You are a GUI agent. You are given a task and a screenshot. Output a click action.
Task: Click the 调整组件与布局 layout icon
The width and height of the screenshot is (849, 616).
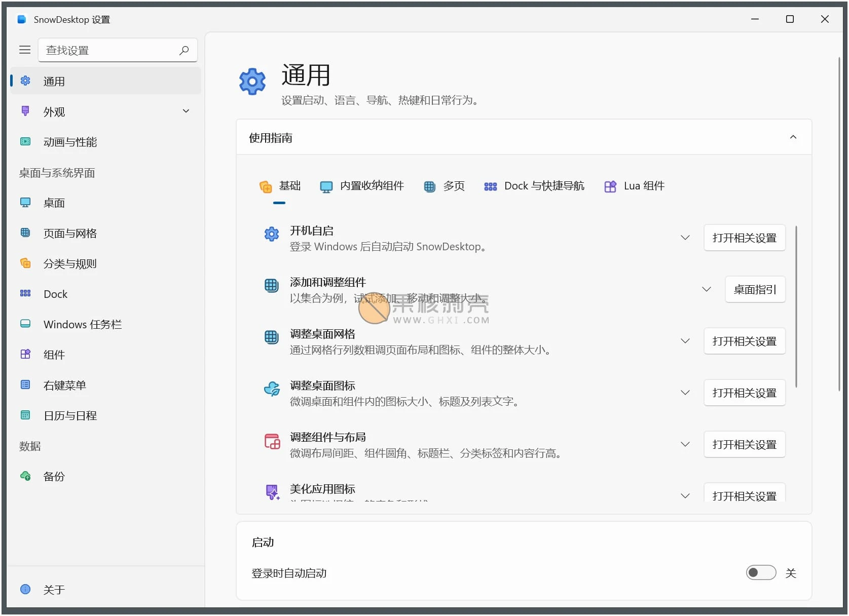coord(272,441)
